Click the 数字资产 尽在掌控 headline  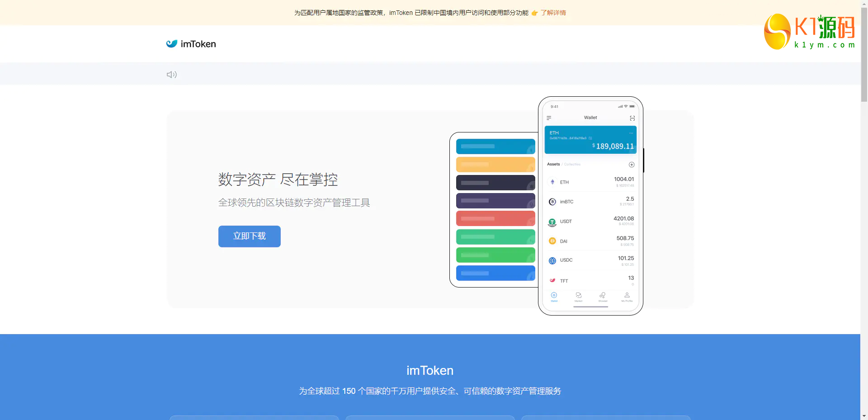[x=278, y=179]
